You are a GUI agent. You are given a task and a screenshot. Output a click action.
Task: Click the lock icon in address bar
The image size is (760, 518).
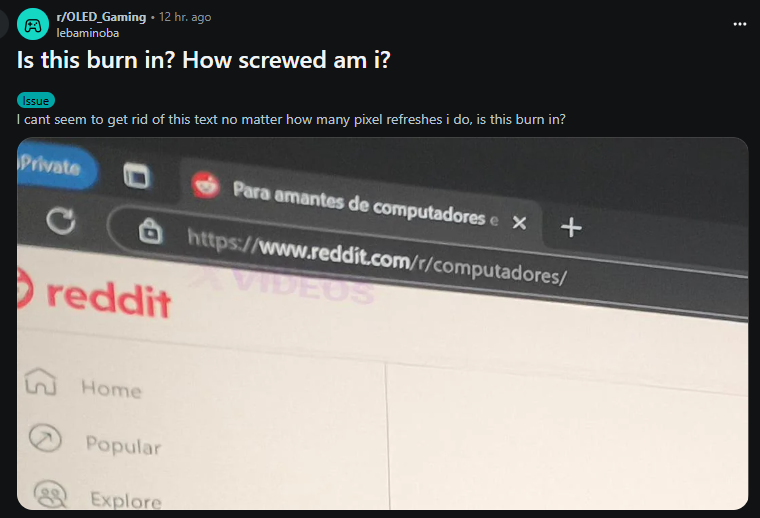[x=150, y=230]
